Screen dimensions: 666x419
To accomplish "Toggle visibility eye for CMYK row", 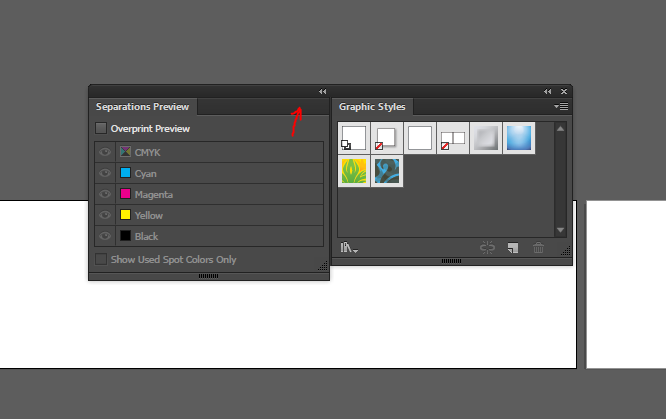I will click(x=105, y=152).
